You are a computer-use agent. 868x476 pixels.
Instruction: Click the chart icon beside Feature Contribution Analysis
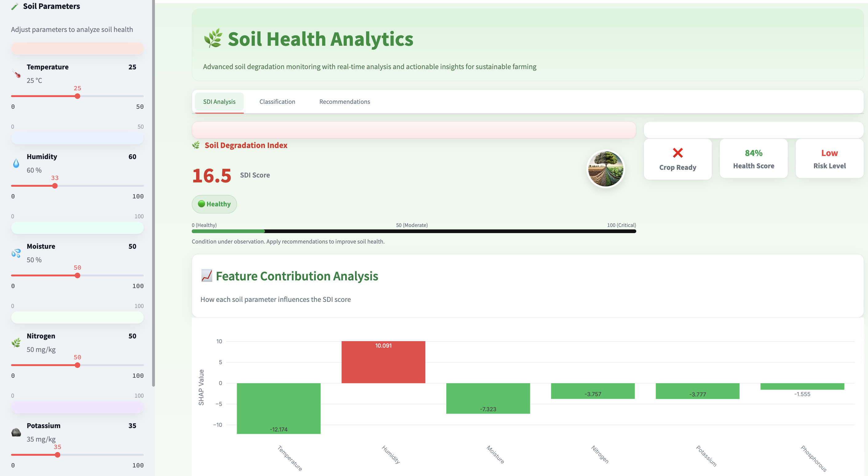point(207,276)
